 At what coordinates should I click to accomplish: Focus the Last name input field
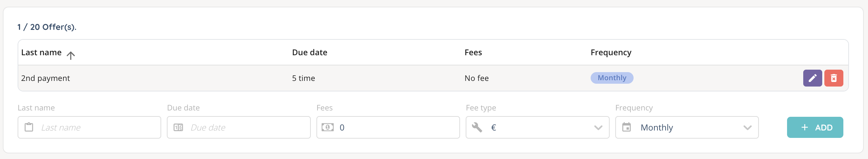tap(99, 127)
